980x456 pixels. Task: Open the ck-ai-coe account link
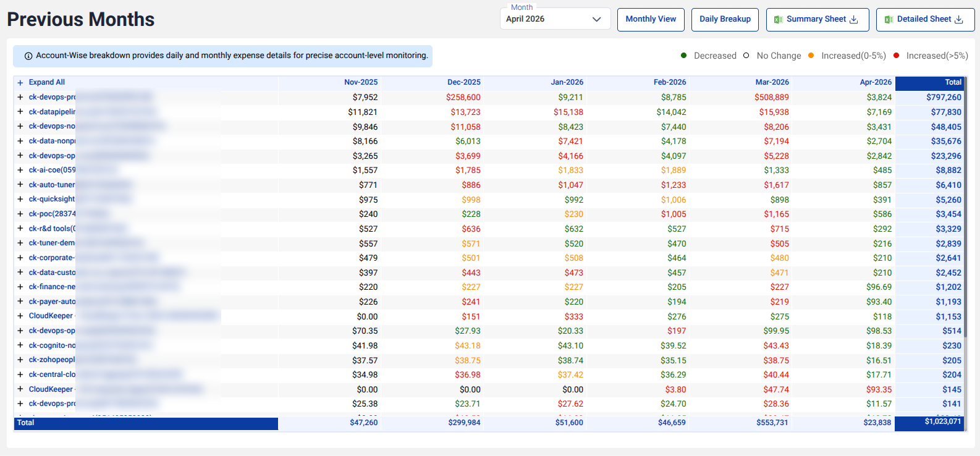pyautogui.click(x=53, y=170)
